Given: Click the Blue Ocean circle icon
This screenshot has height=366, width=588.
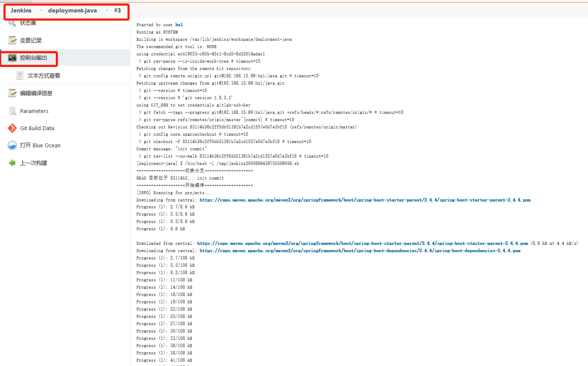Looking at the screenshot, I should tap(12, 145).
